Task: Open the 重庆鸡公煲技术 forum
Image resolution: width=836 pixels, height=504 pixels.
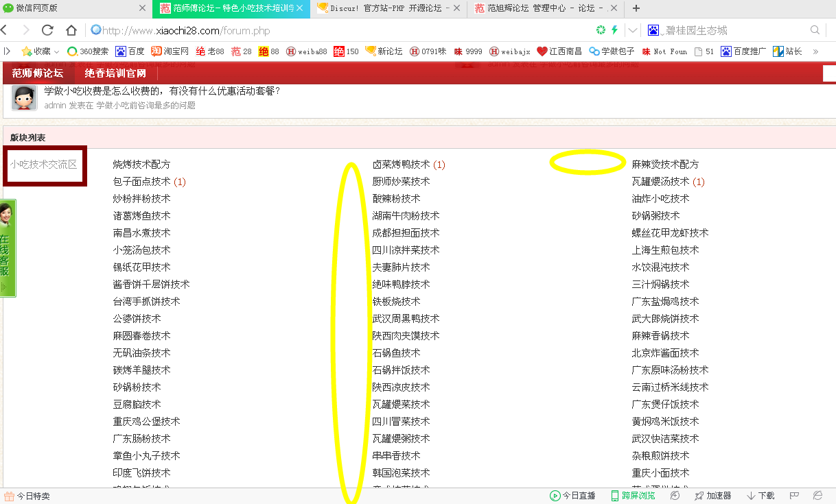Action: coord(146,422)
